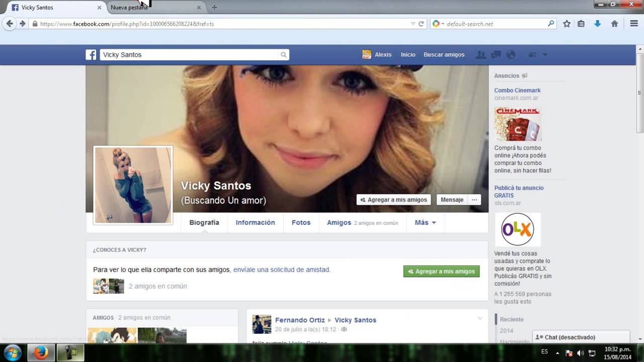Switch to the Fotos tab
Image resolution: width=644 pixels, height=362 pixels.
(301, 222)
